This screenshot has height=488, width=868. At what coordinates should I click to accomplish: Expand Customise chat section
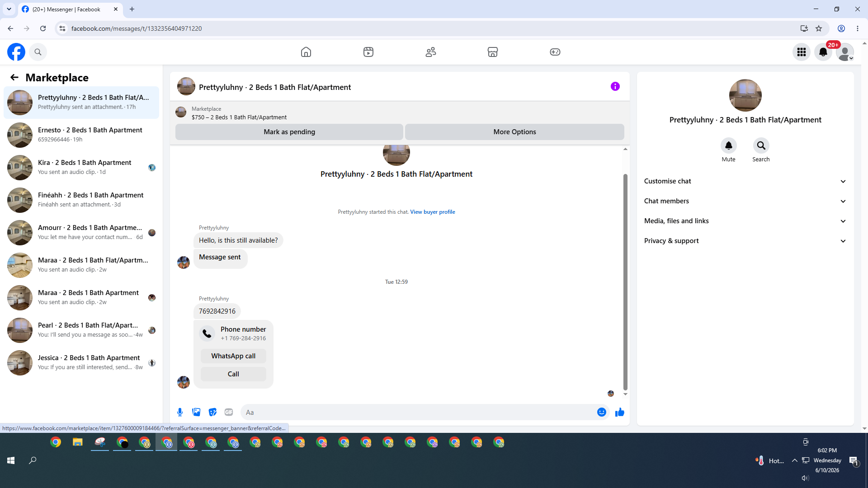[745, 181]
